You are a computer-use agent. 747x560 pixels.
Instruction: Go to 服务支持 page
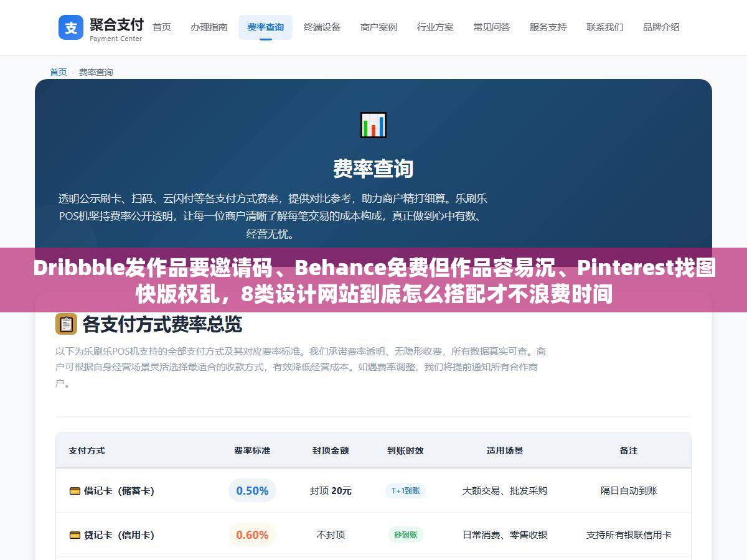point(548,27)
